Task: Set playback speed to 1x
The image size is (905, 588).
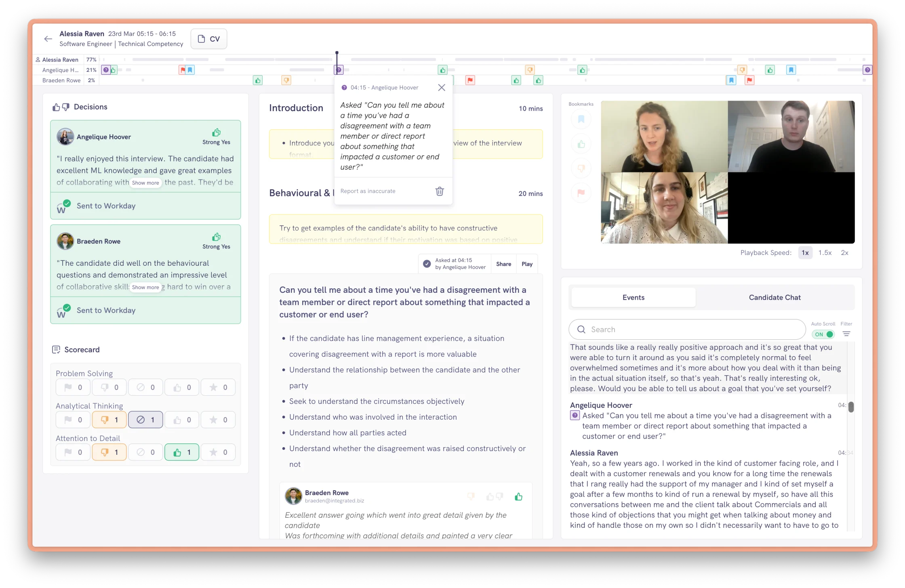Action: pyautogui.click(x=805, y=252)
